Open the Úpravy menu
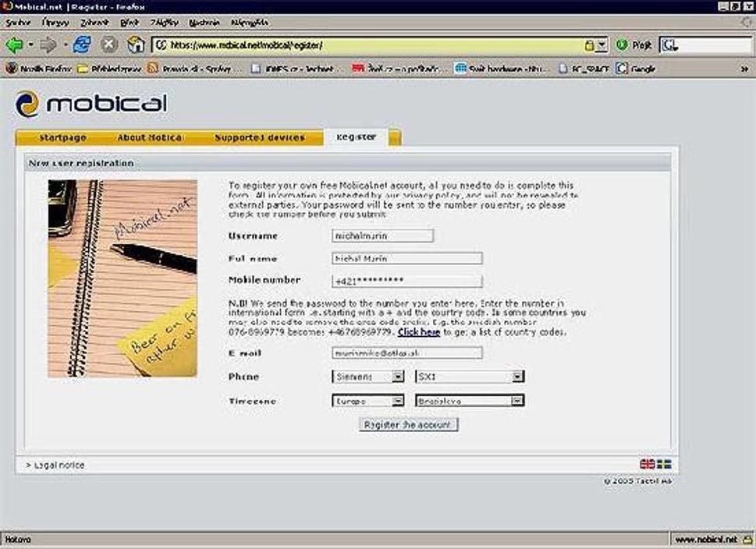This screenshot has height=549, width=756. (x=55, y=23)
